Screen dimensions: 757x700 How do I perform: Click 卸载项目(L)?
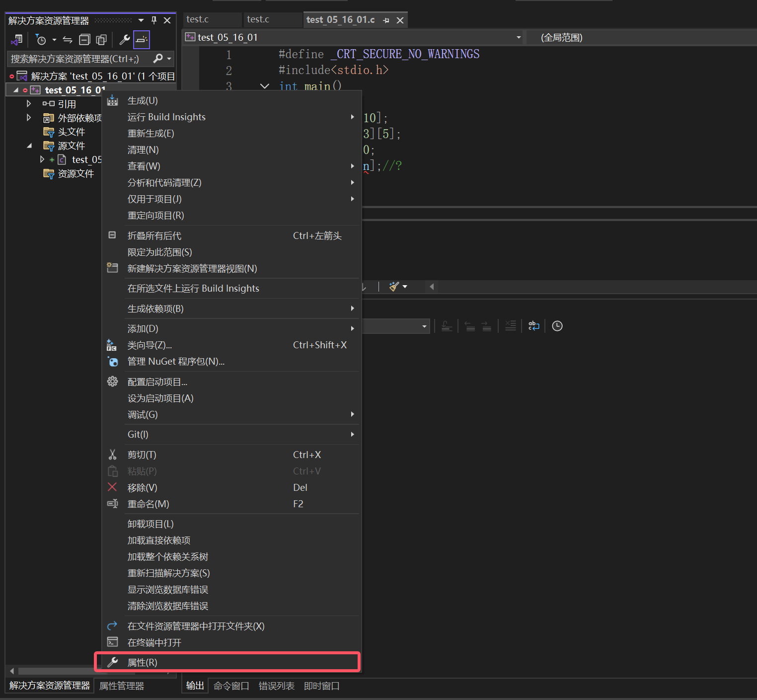231,524
